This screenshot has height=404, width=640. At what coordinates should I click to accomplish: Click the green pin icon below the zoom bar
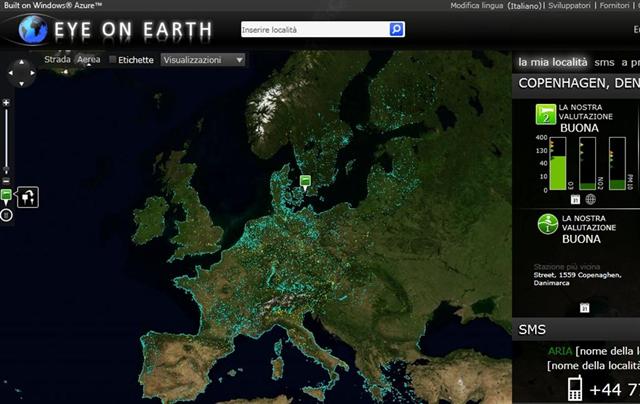tap(7, 194)
